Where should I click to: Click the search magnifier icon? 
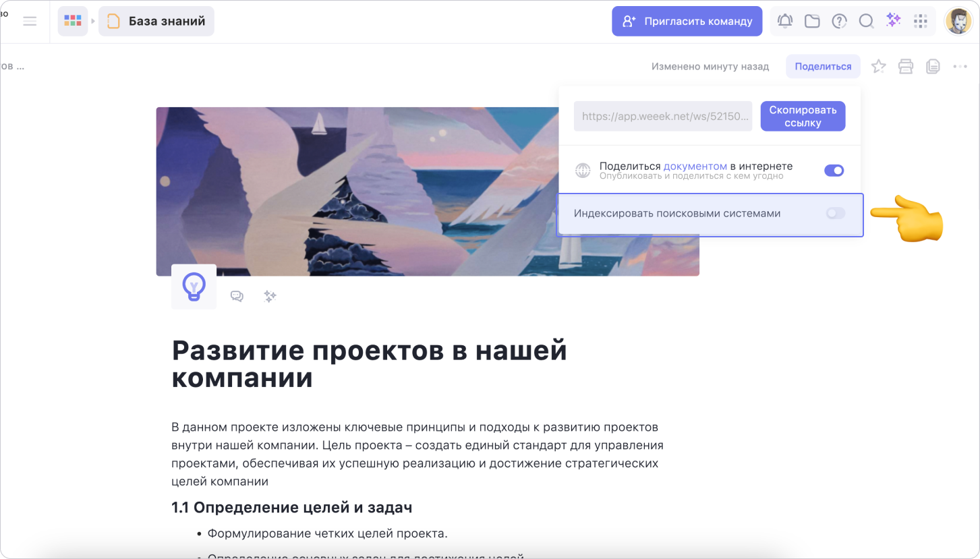(866, 21)
